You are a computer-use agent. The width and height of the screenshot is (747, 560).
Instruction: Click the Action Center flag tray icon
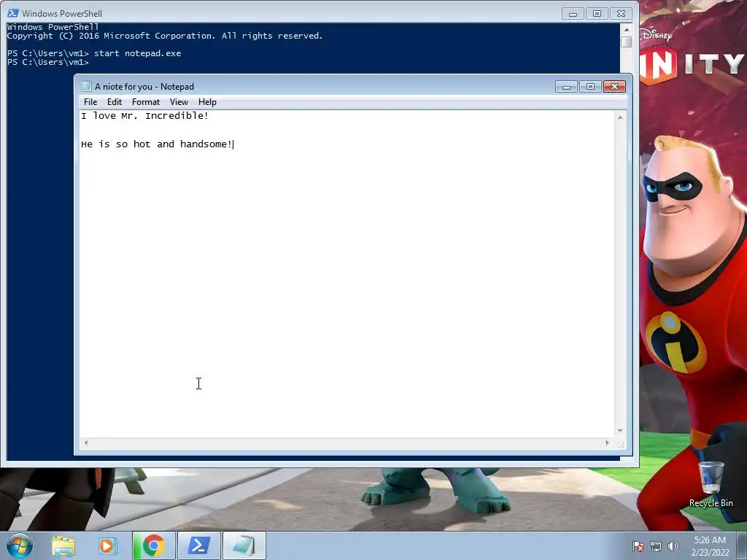click(x=638, y=546)
